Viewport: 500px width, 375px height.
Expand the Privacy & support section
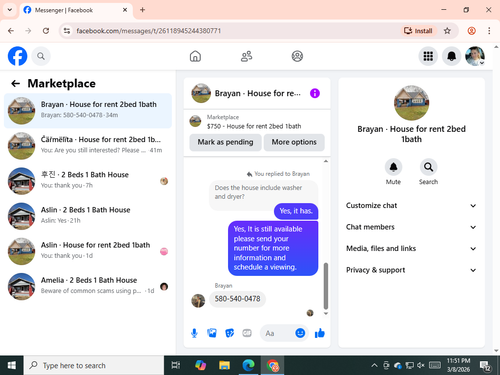click(411, 270)
